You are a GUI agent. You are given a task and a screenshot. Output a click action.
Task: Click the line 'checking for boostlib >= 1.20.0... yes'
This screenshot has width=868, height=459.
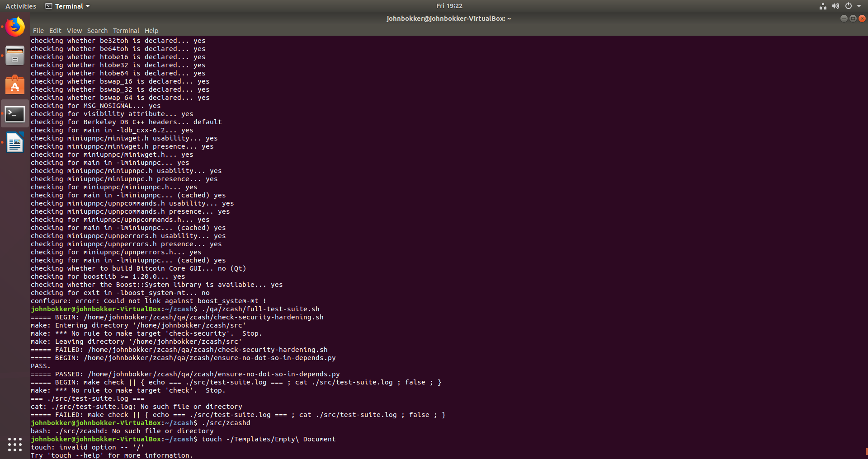click(x=108, y=276)
